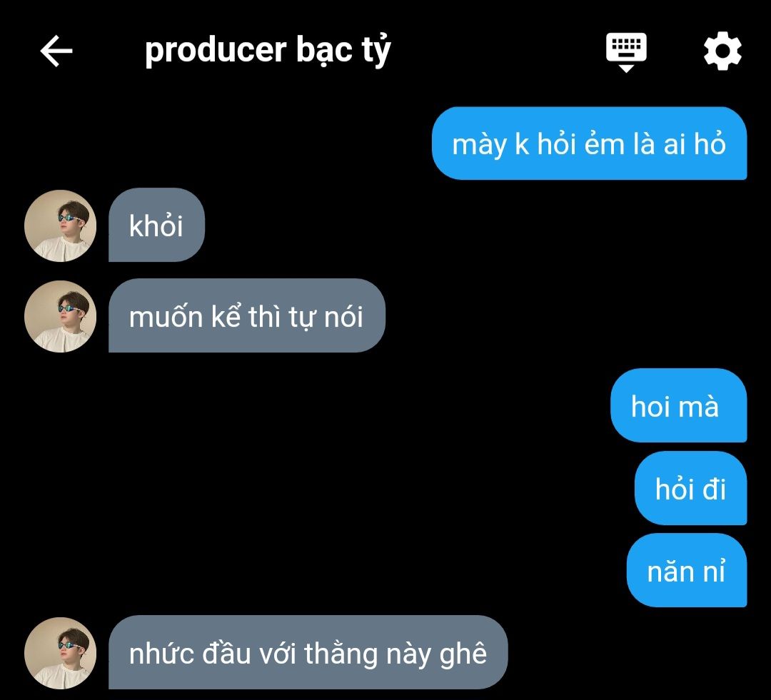Show the keyboard using keyboard icon
The width and height of the screenshot is (771, 700).
(x=626, y=51)
